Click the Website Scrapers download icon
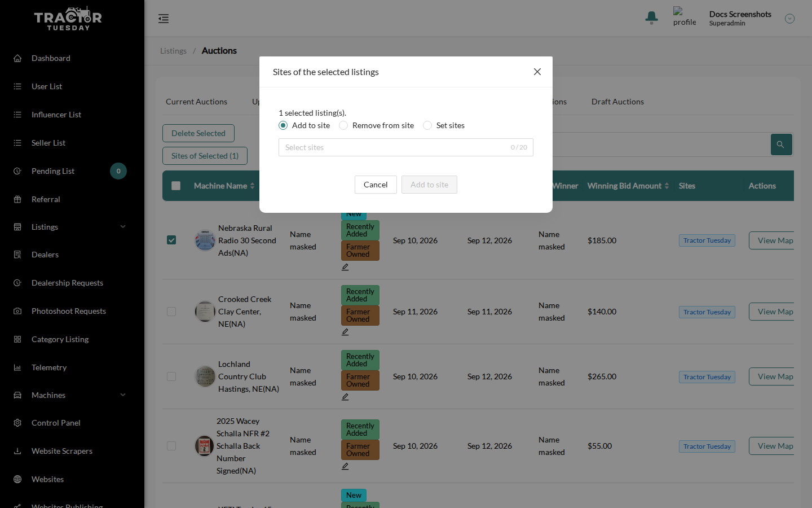The height and width of the screenshot is (508, 812). click(x=17, y=451)
